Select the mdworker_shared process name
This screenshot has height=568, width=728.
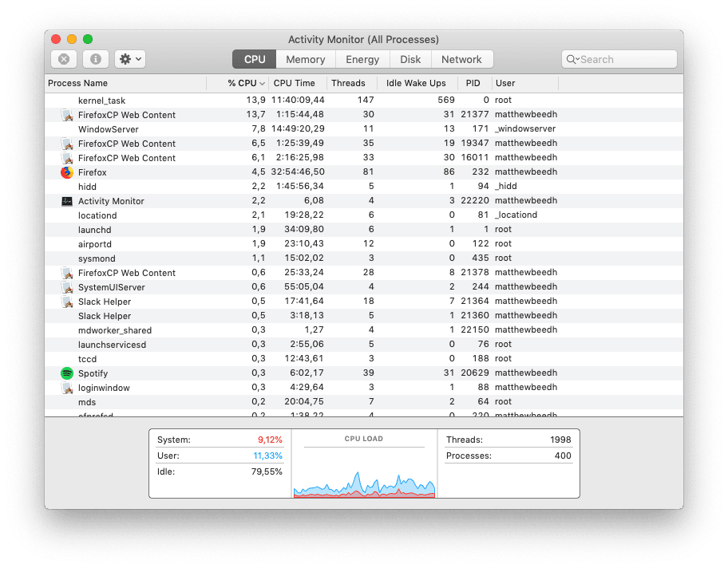coord(115,330)
